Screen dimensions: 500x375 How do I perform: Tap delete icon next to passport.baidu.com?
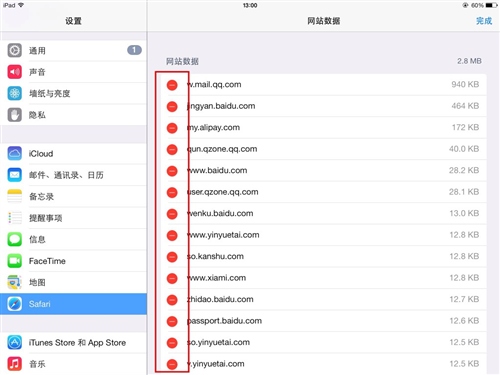coord(172,321)
